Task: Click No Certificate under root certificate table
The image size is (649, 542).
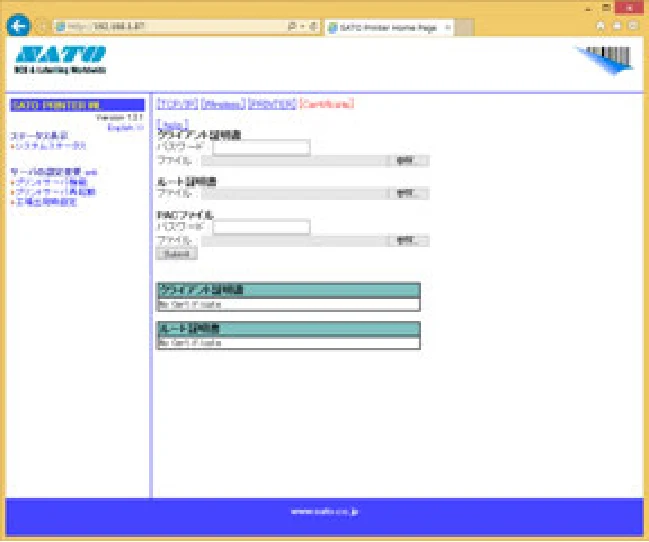Action: [190, 343]
